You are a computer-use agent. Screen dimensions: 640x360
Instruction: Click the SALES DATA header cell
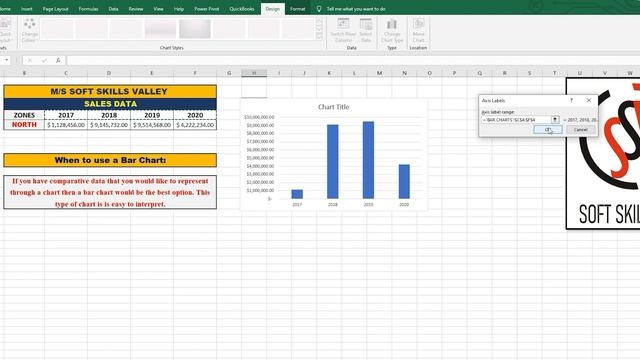(x=110, y=104)
